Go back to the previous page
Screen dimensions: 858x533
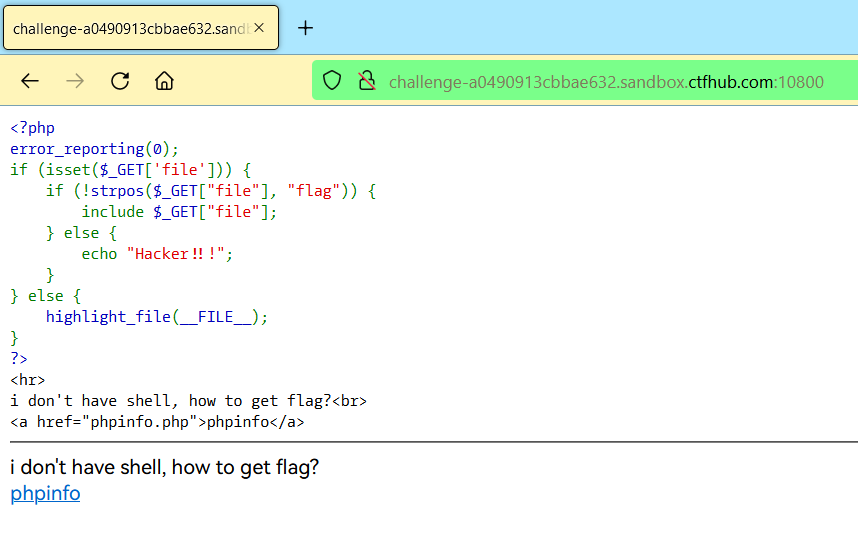(30, 81)
